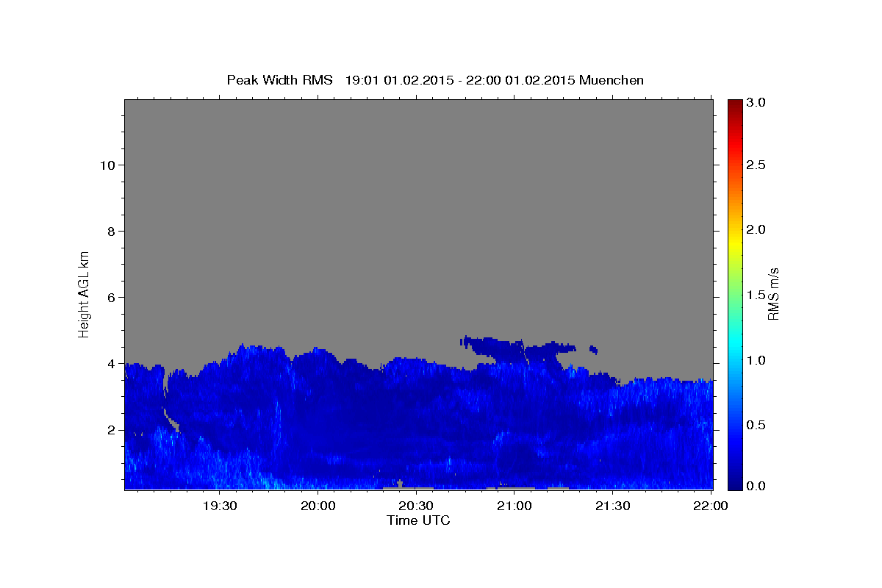Click the grey no-data area at 8 km height
Image resolution: width=882 pixels, height=588 pixels.
click(418, 232)
